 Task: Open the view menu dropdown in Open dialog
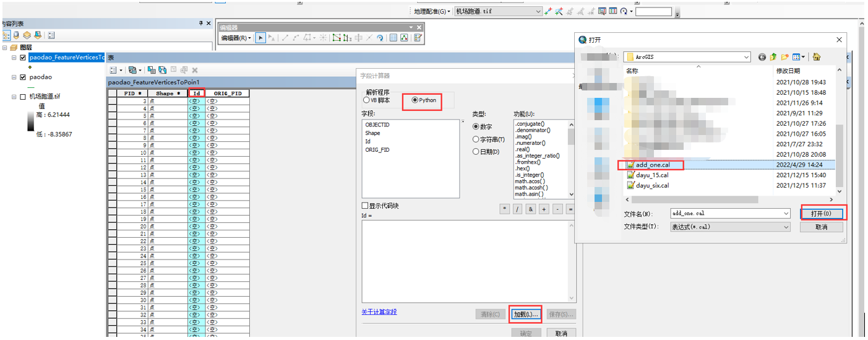804,57
